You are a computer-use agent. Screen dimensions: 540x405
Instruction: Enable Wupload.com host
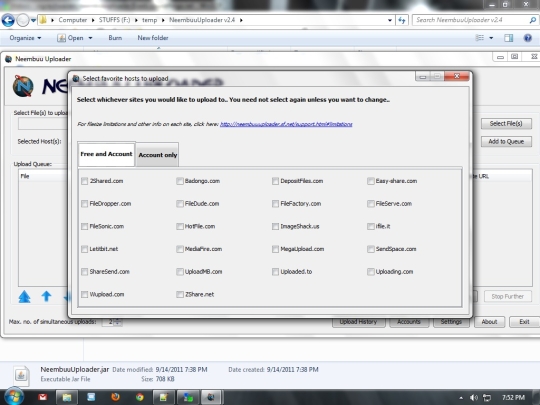85,295
